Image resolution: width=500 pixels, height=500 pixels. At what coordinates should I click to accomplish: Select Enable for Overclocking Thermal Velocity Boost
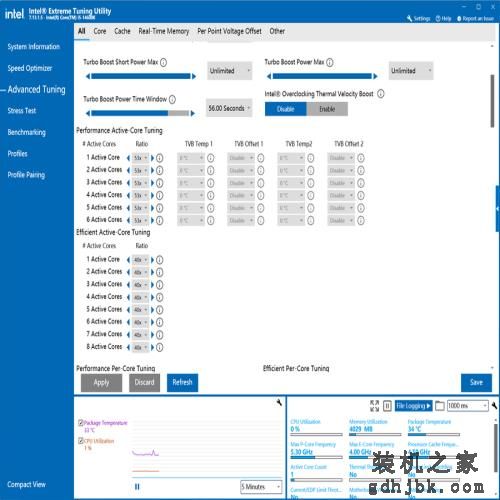[x=327, y=109]
